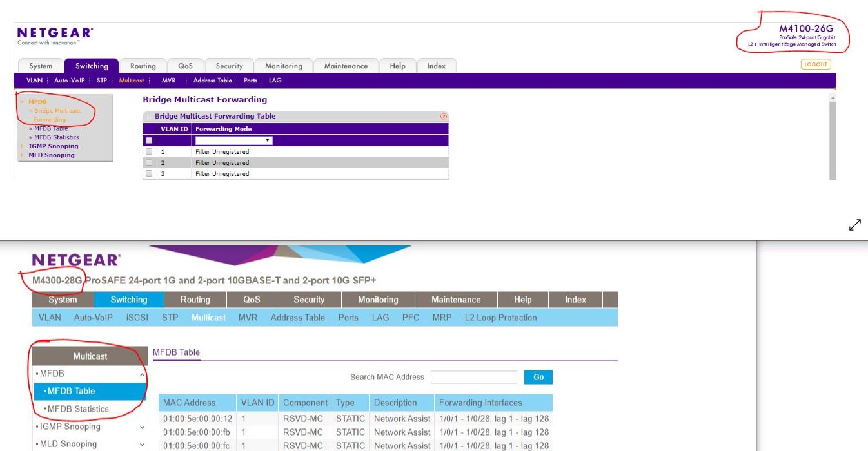Click the expand image arrows icon
The image size is (868, 451).
pyautogui.click(x=855, y=225)
